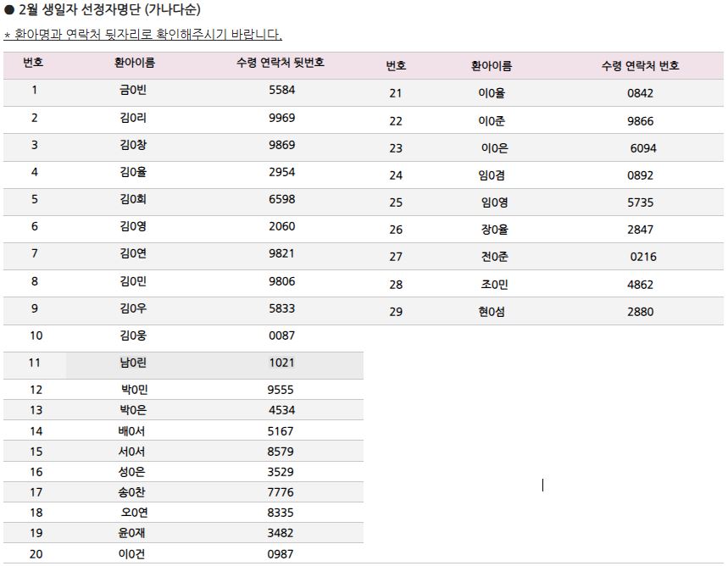Screen dimensions: 728x566
Task: Select the phone number 6598
Action: [281, 199]
